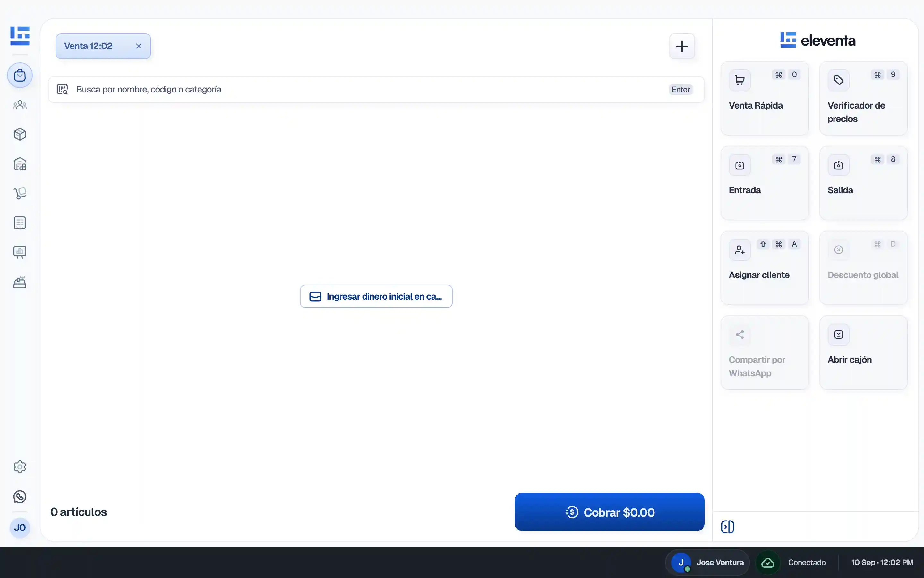Screen dimensions: 924x578
Task: Open the sales shopping bag sidebar icon
Action: tap(20, 75)
